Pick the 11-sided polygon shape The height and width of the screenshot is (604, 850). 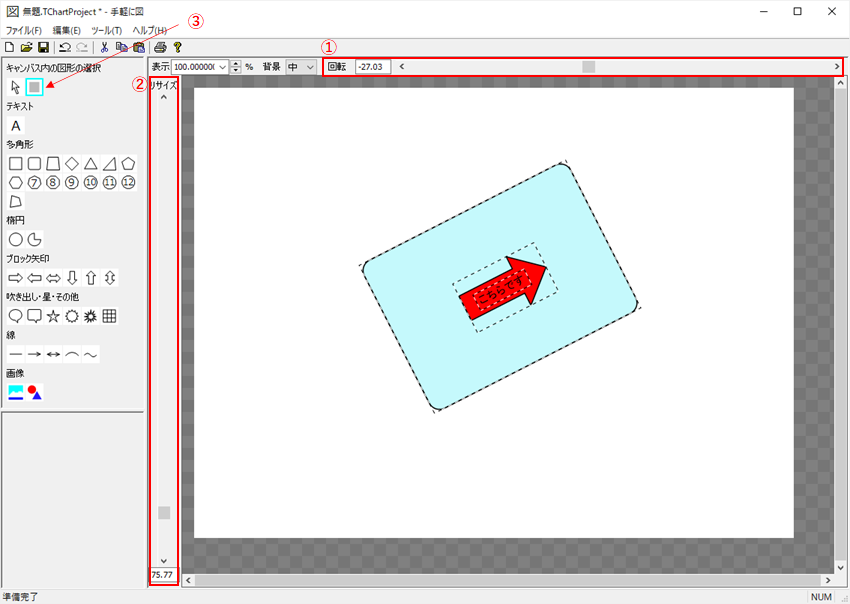coord(110,182)
